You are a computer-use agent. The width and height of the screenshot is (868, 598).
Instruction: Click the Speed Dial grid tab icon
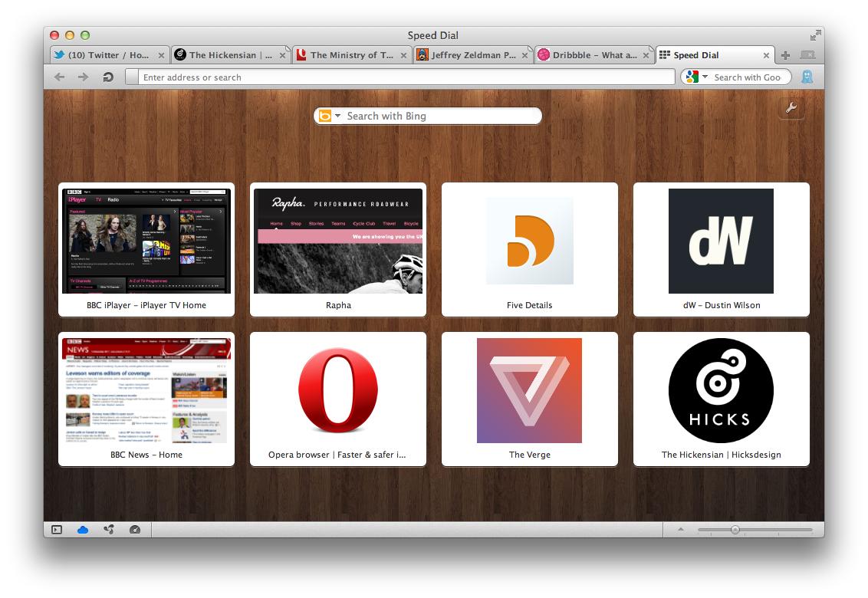tap(665, 55)
